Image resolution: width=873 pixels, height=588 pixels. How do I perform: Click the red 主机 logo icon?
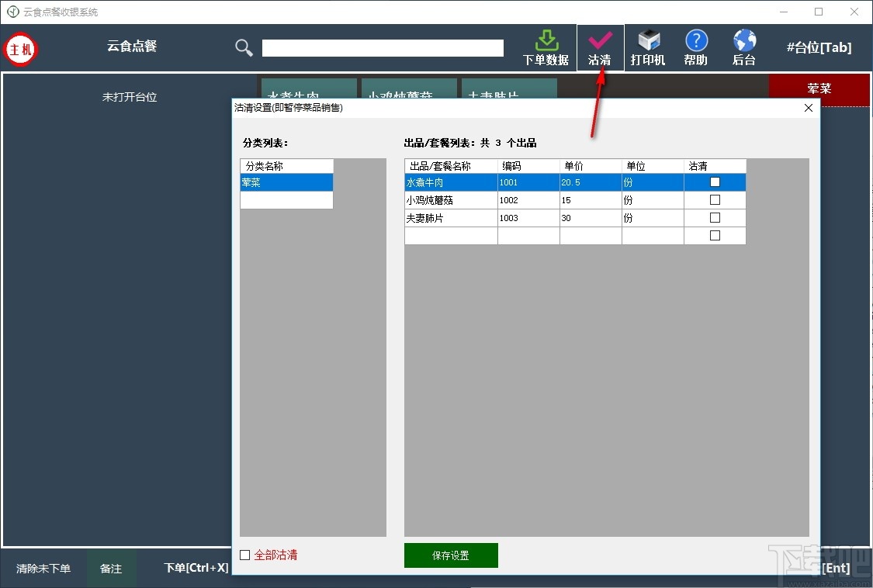point(21,49)
